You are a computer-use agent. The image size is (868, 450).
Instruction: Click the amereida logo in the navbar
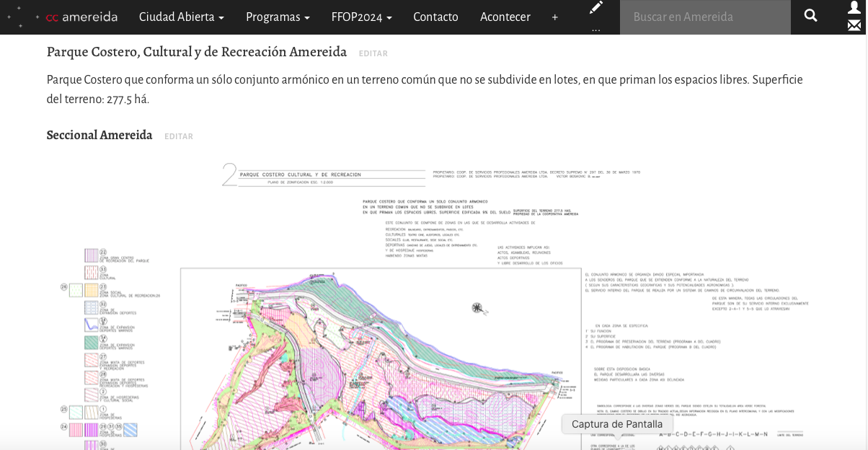(x=81, y=17)
